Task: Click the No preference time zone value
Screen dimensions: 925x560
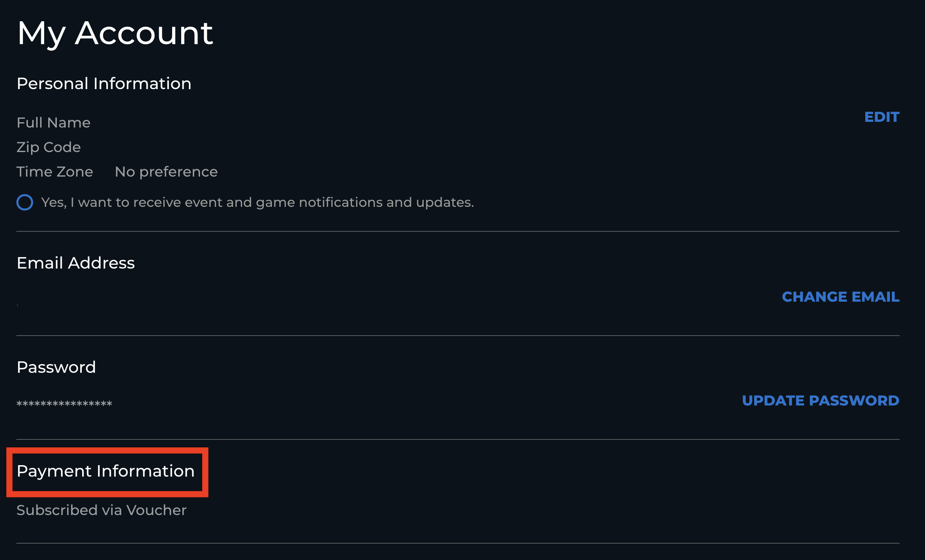Action: pyautogui.click(x=166, y=172)
